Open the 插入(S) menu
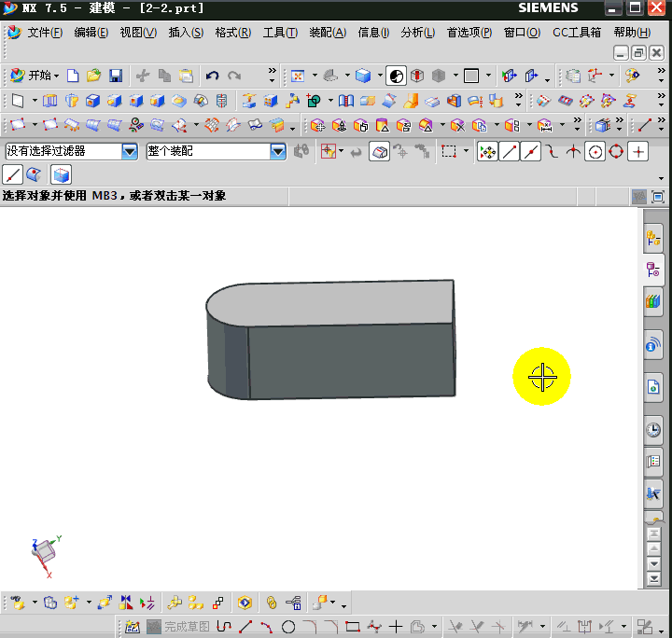The image size is (672, 638). pyautogui.click(x=186, y=33)
